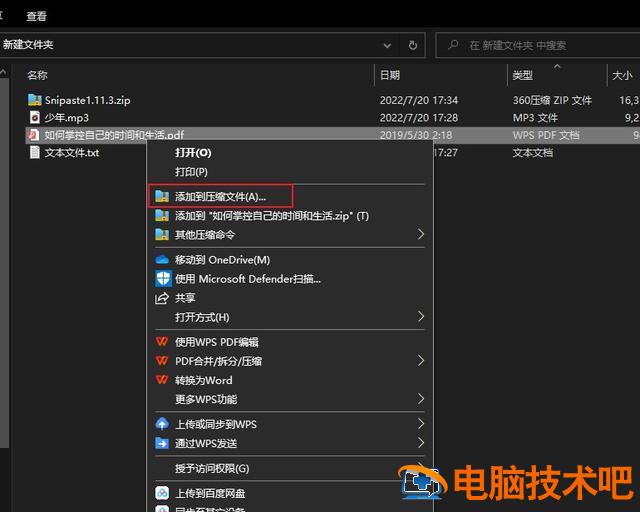Select 转换为Word menu entry
This screenshot has width=640, height=512.
coord(290,380)
